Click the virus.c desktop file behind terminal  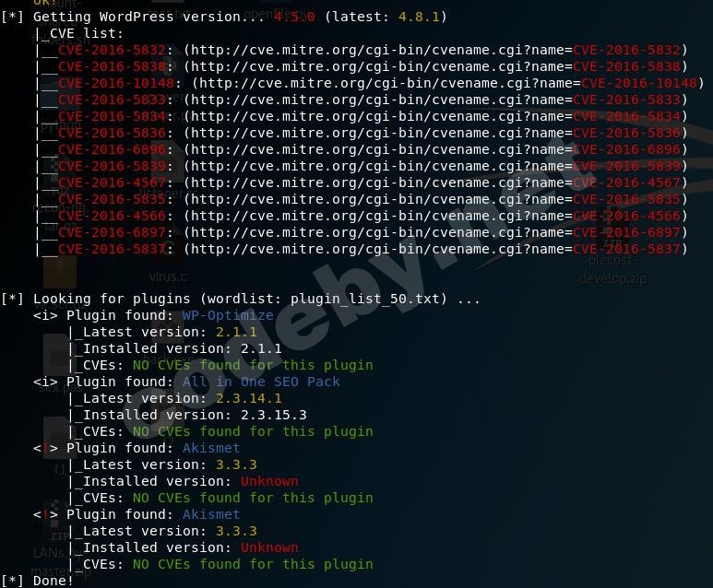click(x=168, y=276)
